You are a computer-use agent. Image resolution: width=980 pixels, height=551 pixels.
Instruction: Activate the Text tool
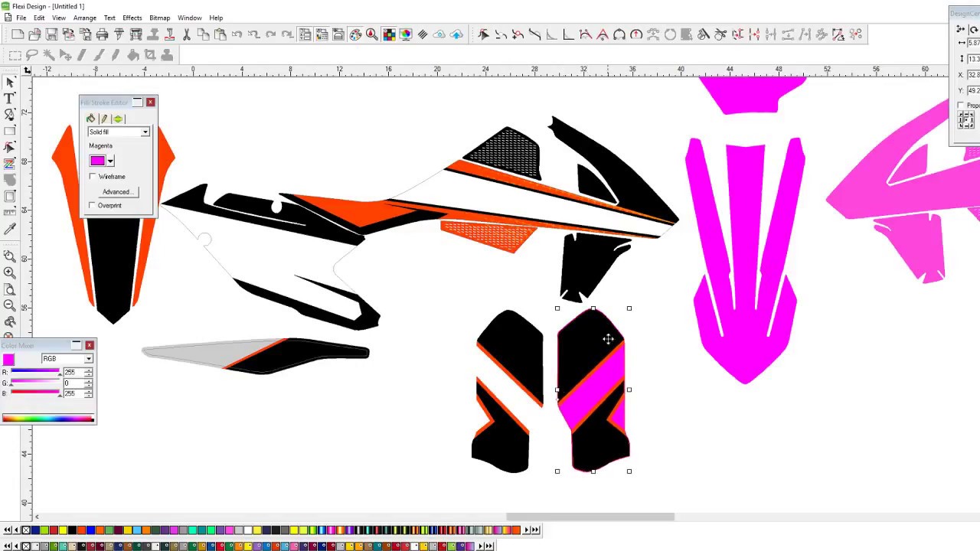(x=10, y=98)
